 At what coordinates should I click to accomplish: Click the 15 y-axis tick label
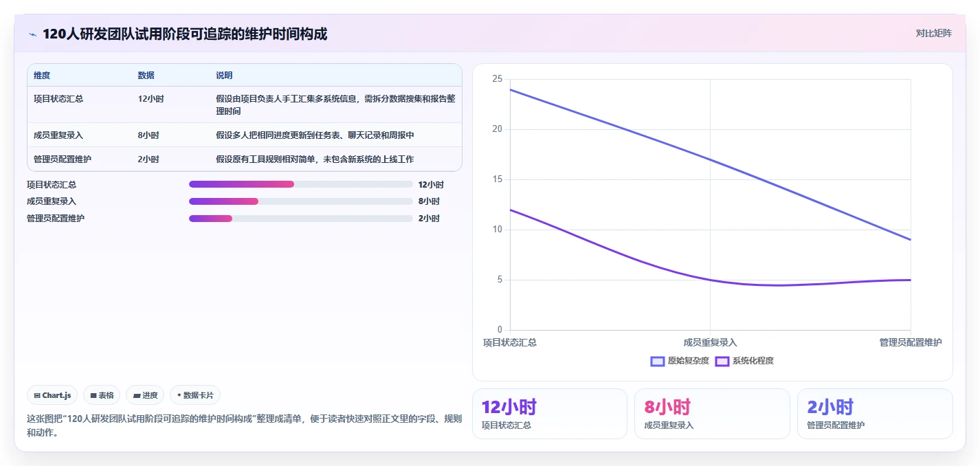click(x=498, y=179)
